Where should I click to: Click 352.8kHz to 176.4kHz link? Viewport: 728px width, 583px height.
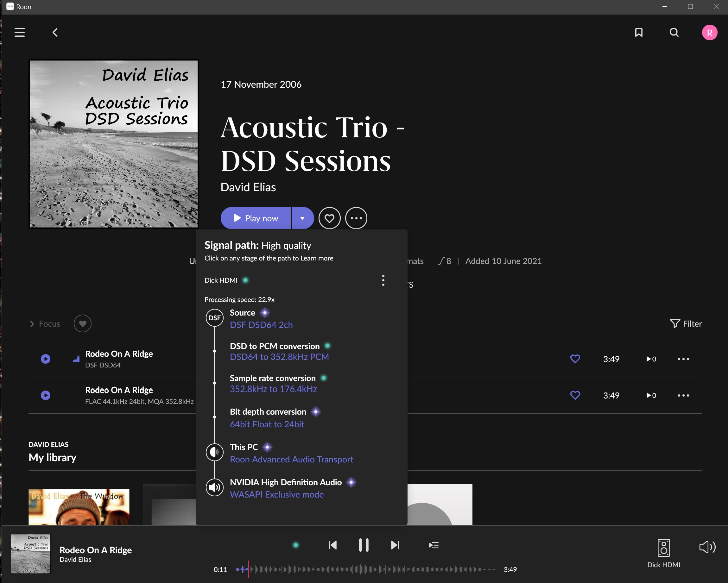pyautogui.click(x=273, y=389)
